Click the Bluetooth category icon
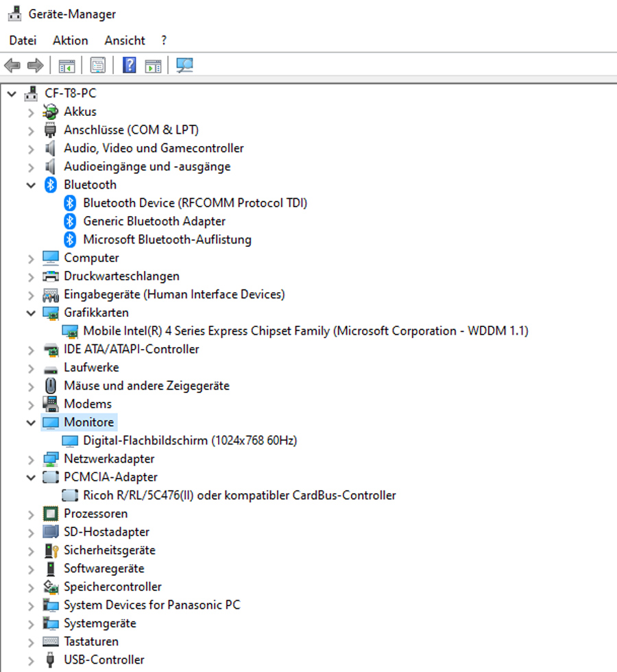Viewport: 617px width, 672px height. (50, 184)
